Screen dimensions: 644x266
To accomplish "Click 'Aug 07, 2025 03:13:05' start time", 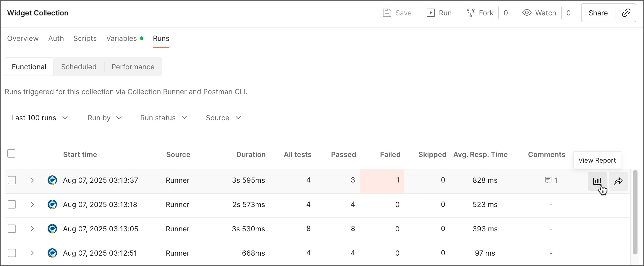I will point(100,229).
